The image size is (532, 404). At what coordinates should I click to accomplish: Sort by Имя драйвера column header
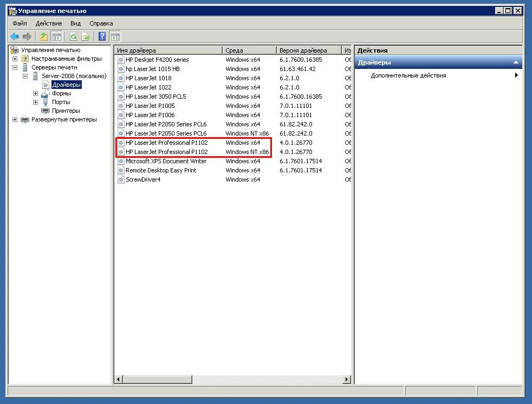point(168,50)
